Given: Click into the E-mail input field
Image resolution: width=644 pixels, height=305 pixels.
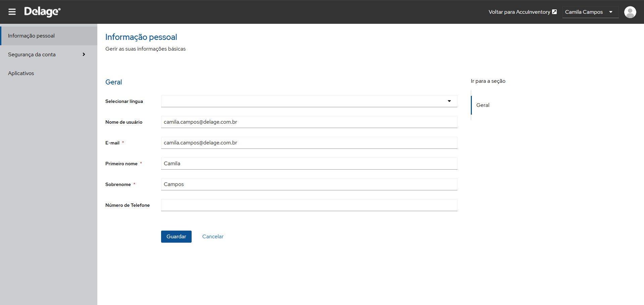Looking at the screenshot, I should tap(309, 143).
